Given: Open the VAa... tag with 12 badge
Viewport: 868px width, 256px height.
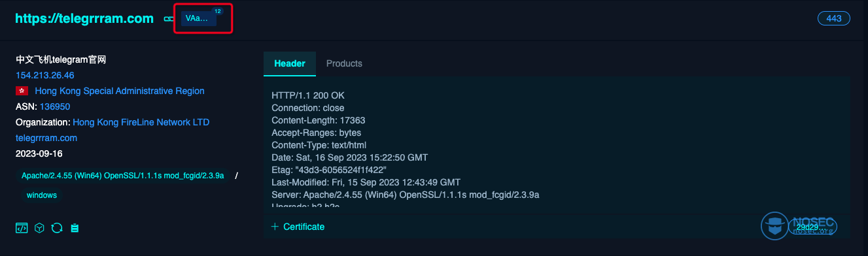Looking at the screenshot, I should tap(199, 18).
